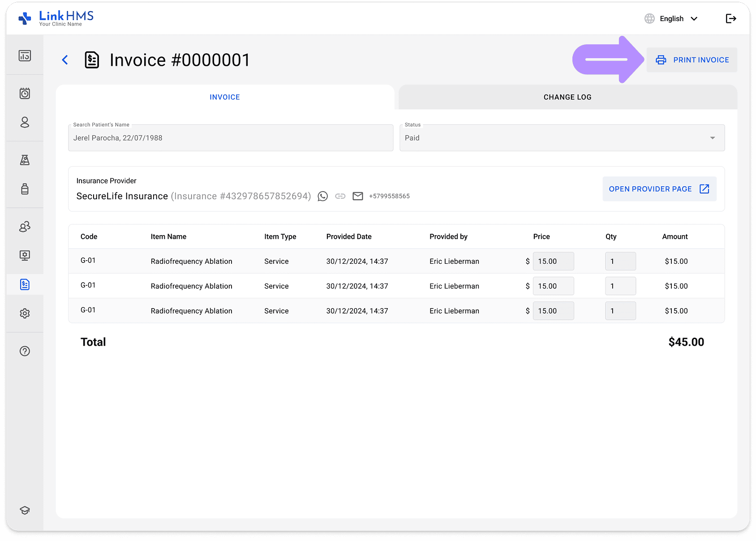Select the Invoice tab
Viewport: 756px width, 541px height.
click(224, 97)
